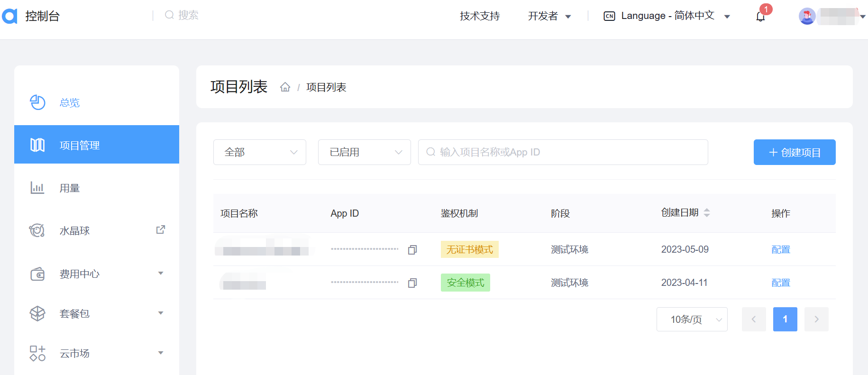Open 费用中心 in the sidebar
This screenshot has width=868, height=375.
[x=97, y=274]
